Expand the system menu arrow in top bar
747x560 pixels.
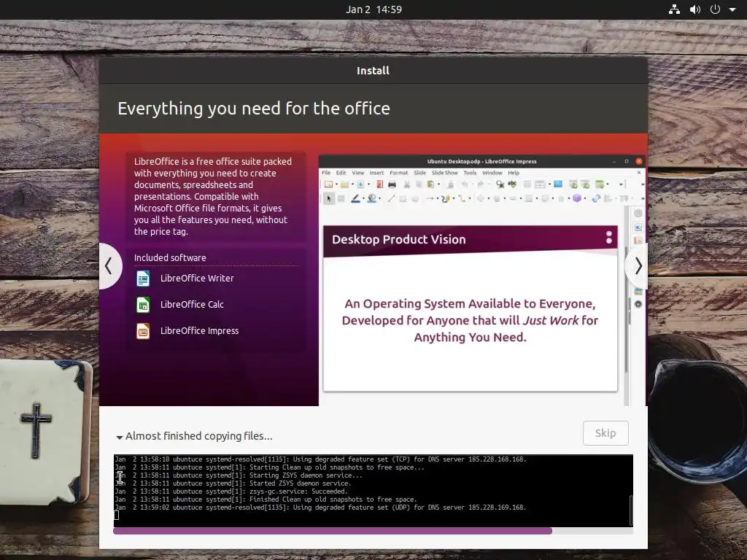tap(732, 9)
